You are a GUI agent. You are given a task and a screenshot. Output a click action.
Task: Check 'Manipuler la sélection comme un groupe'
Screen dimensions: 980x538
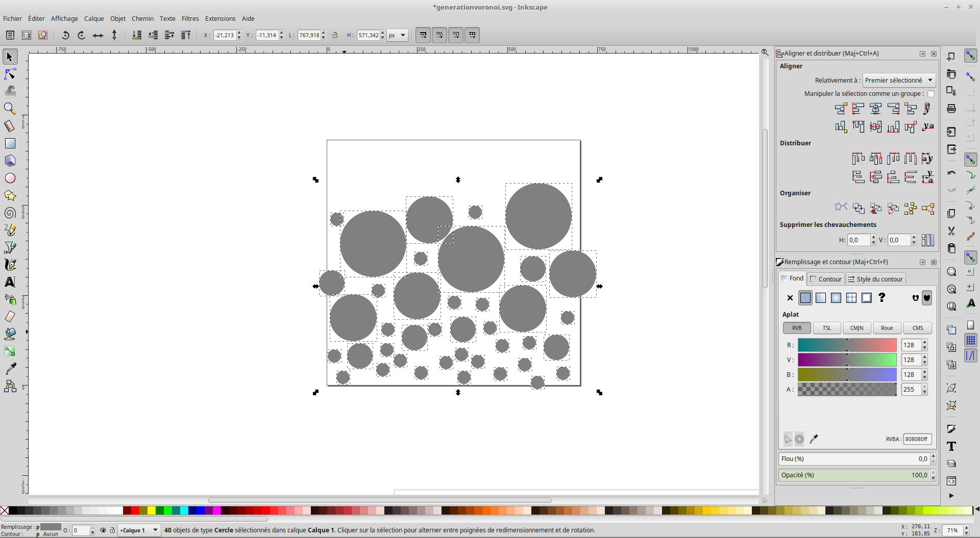931,94
